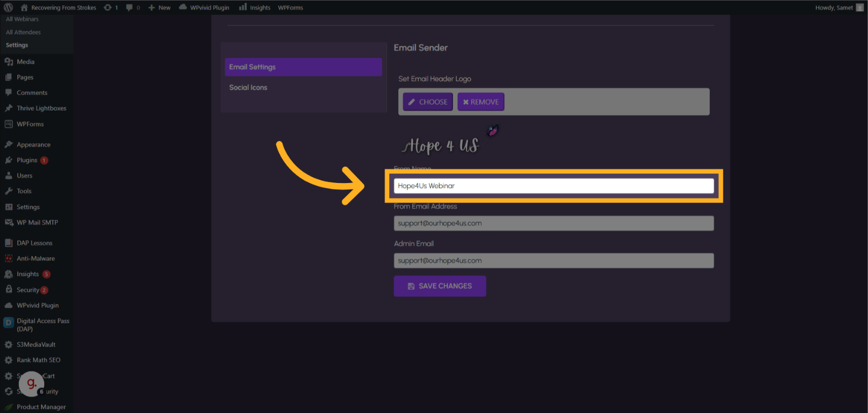Viewport: 868px width, 413px height.
Task: Open Plugins from sidebar
Action: 27,160
